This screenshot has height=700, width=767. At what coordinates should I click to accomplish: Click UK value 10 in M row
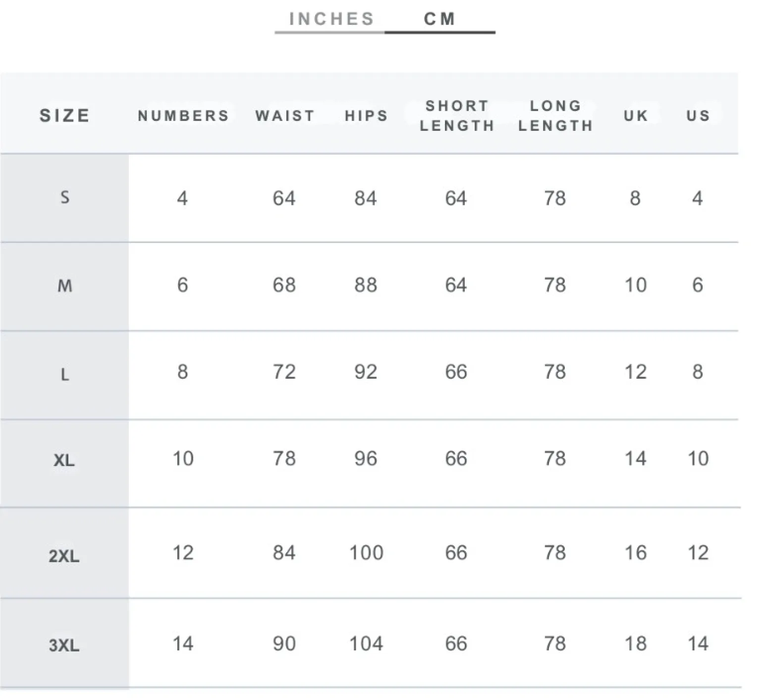pos(636,285)
